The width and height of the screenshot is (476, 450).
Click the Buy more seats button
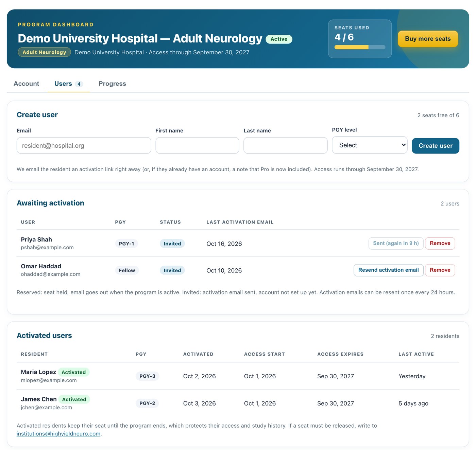point(428,39)
